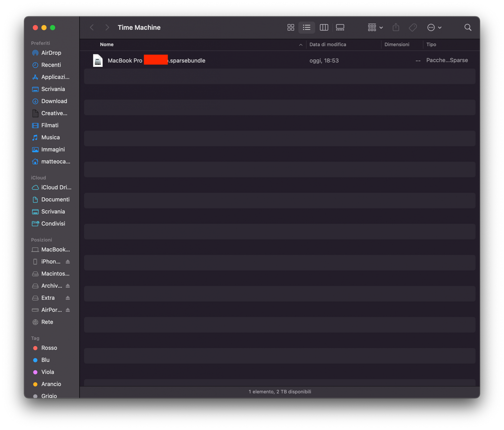Switch to column view

[x=324, y=27]
